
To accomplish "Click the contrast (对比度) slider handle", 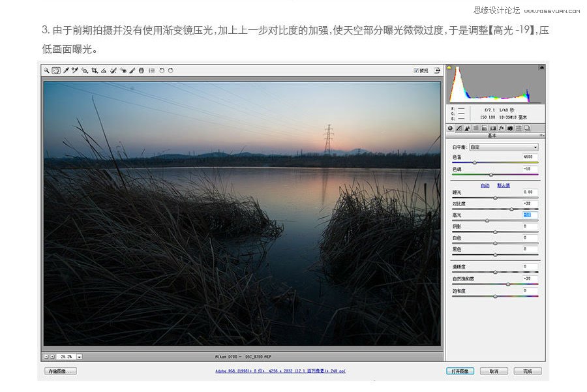I will tap(512, 209).
